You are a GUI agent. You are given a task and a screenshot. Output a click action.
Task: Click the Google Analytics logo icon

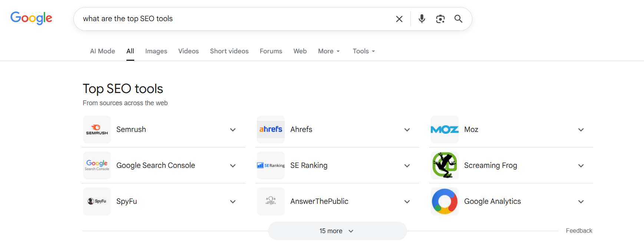445,201
